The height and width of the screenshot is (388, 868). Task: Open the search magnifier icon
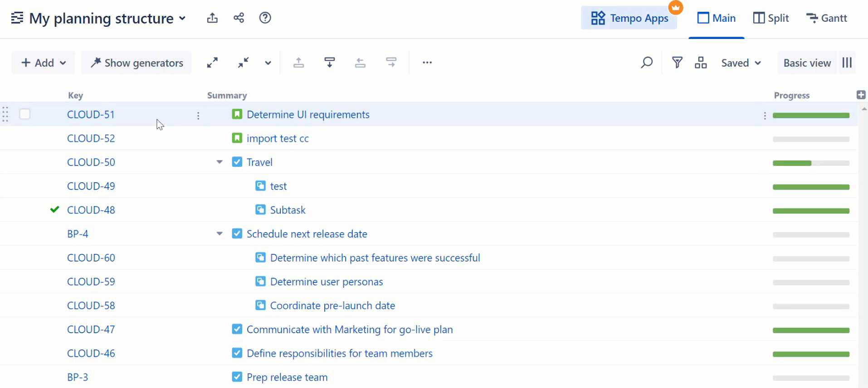[647, 63]
